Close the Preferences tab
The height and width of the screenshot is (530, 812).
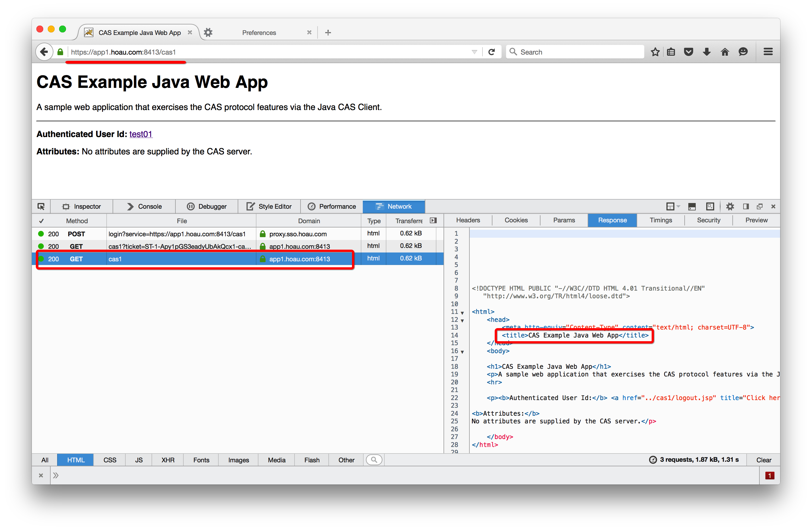click(x=309, y=32)
